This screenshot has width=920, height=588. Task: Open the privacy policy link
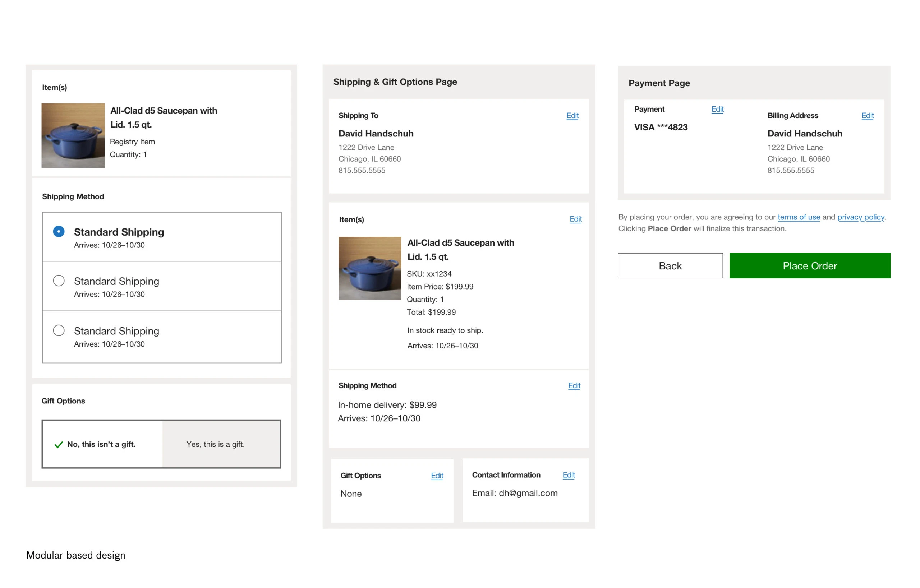coord(860,217)
